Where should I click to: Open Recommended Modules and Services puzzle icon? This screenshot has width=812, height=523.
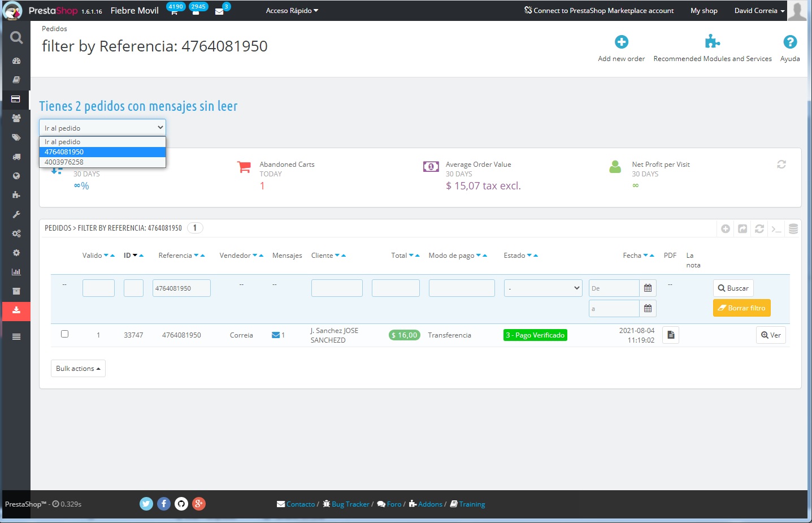tap(712, 42)
